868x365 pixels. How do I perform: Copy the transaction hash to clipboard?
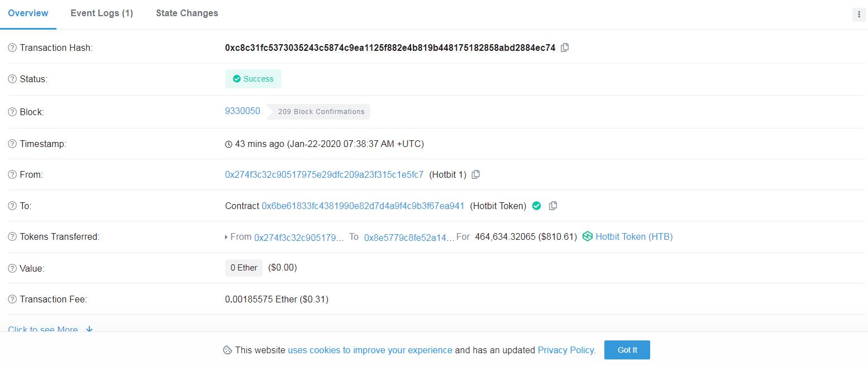(565, 48)
